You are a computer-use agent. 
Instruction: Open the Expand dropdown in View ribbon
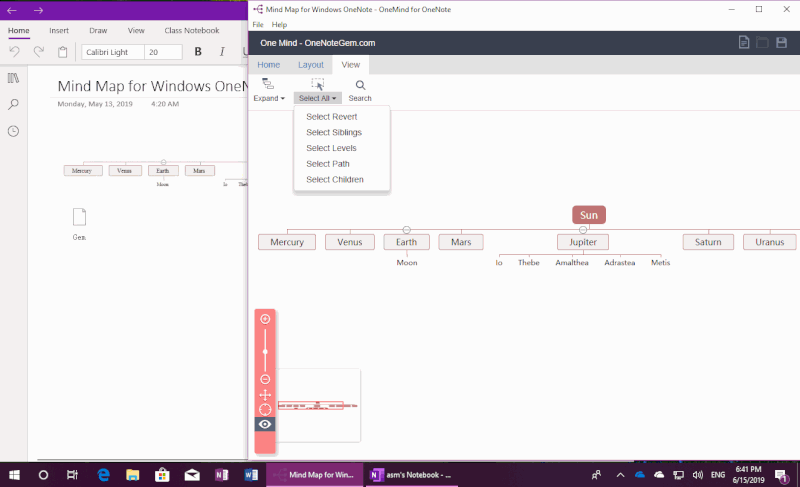click(269, 98)
